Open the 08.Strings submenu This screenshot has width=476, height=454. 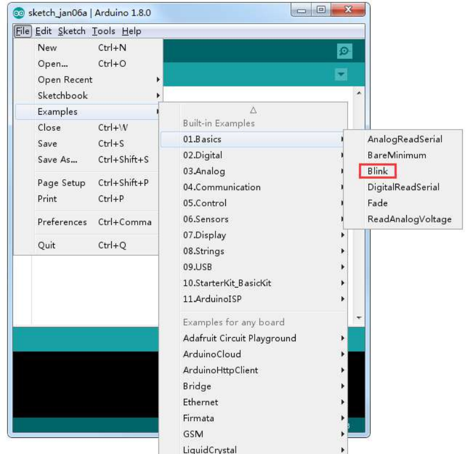(x=254, y=251)
